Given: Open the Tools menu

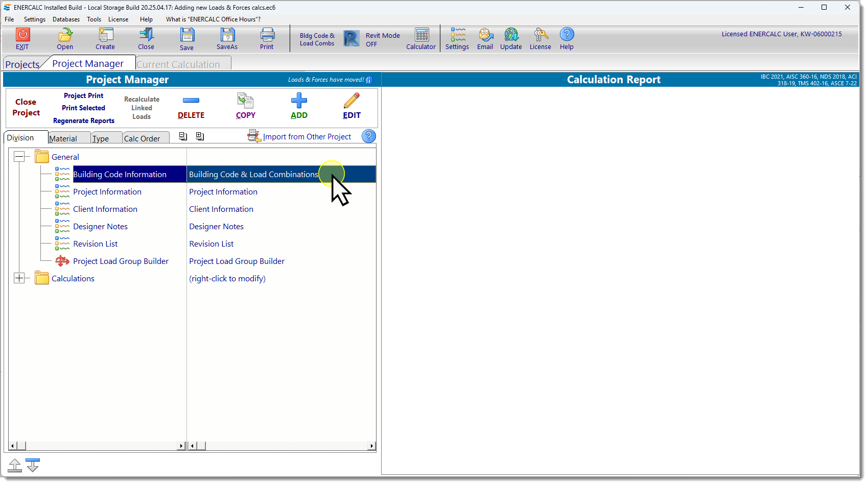Looking at the screenshot, I should point(94,19).
